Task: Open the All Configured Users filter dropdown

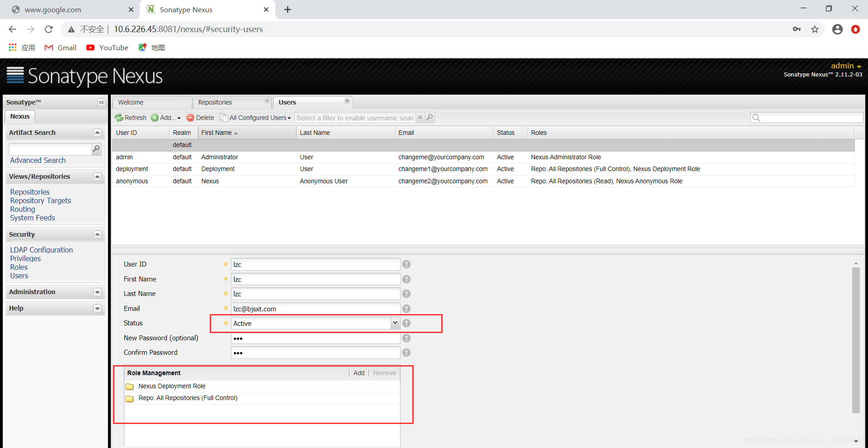Action: 255,118
